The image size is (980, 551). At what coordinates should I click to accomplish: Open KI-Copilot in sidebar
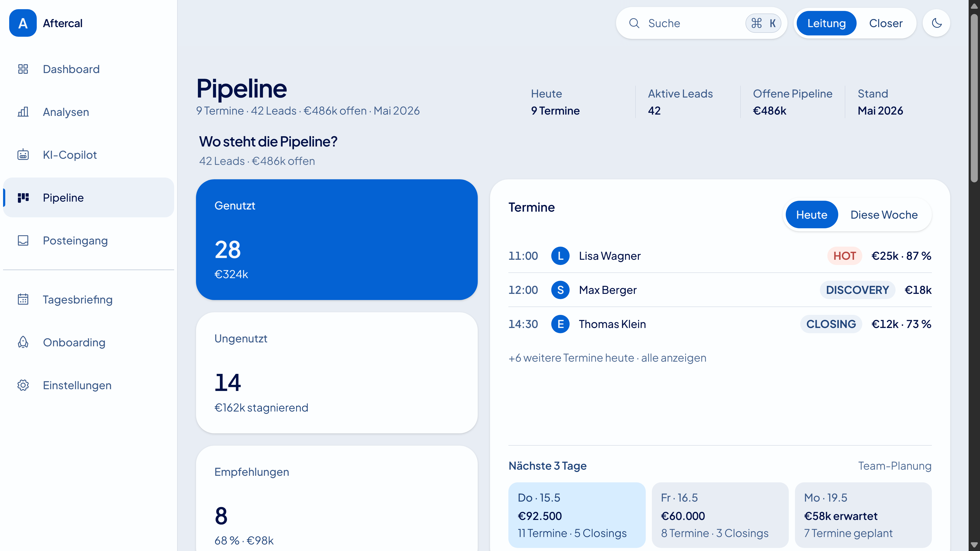click(89, 155)
